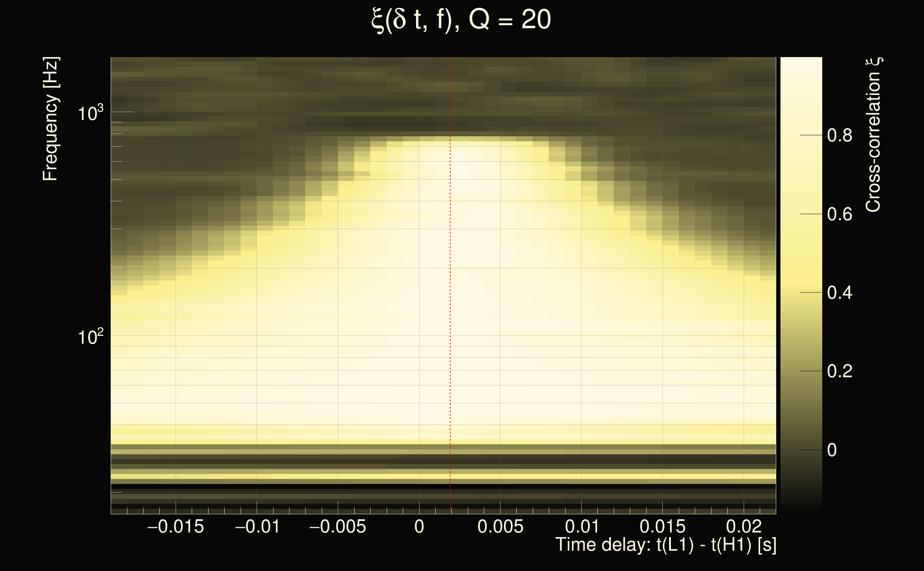
Task: Click the 0.015 x-axis tick label
Action: click(x=662, y=526)
